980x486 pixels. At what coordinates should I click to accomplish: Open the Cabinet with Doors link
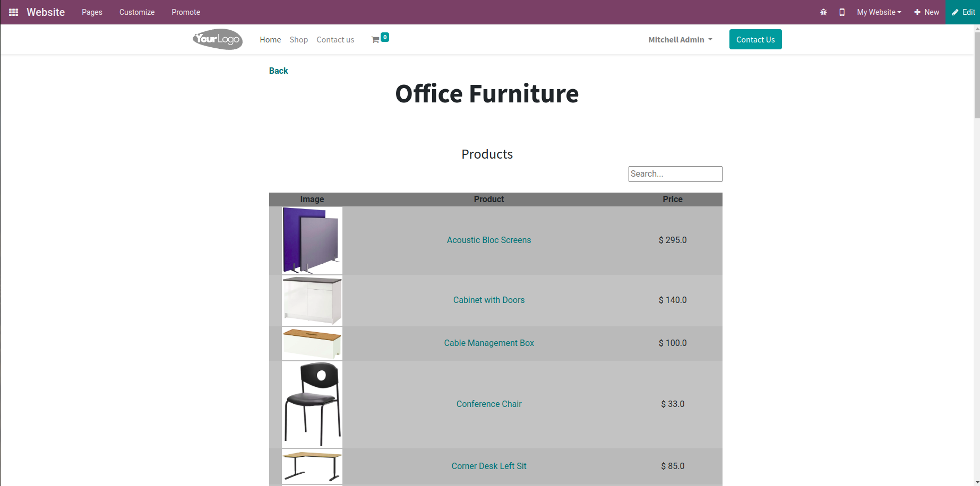tap(488, 300)
